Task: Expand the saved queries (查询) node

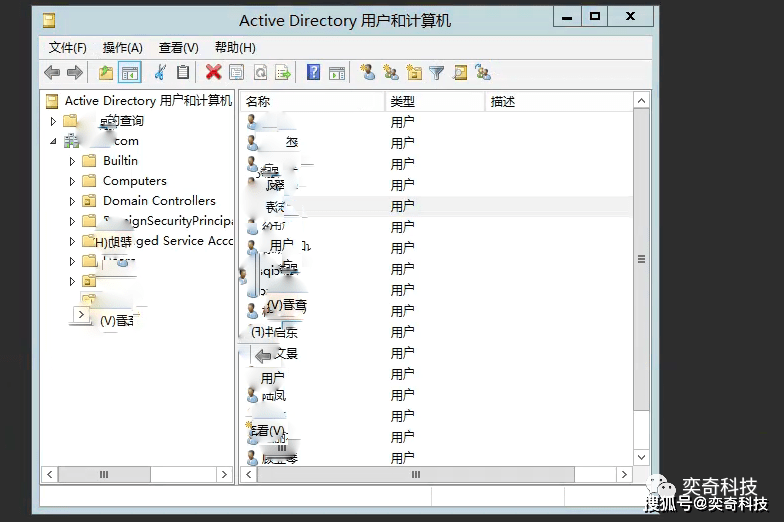Action: 53,121
